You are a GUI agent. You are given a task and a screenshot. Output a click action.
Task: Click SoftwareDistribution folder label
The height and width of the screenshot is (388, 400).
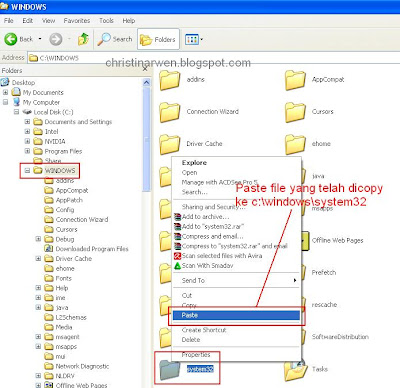340,337
